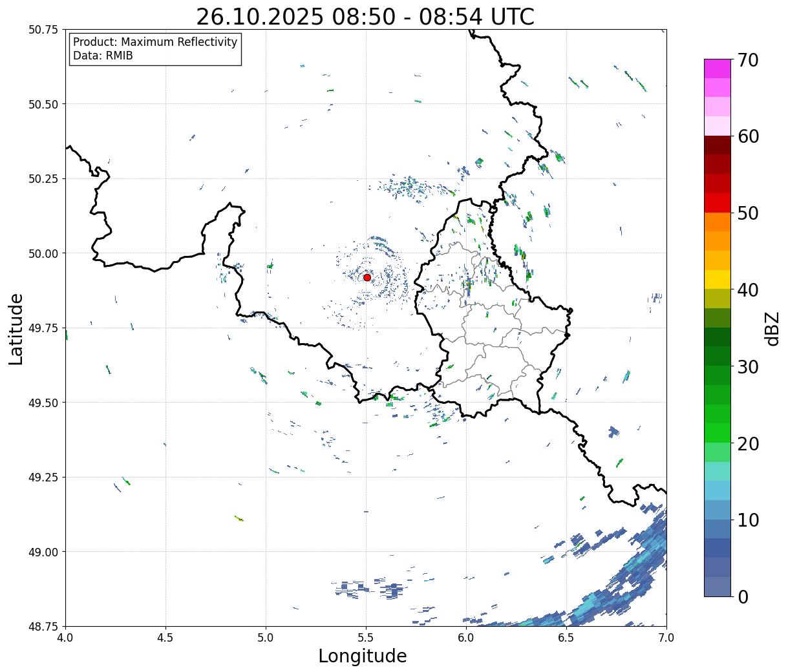Click the colorbar tick label 10

[x=748, y=520]
